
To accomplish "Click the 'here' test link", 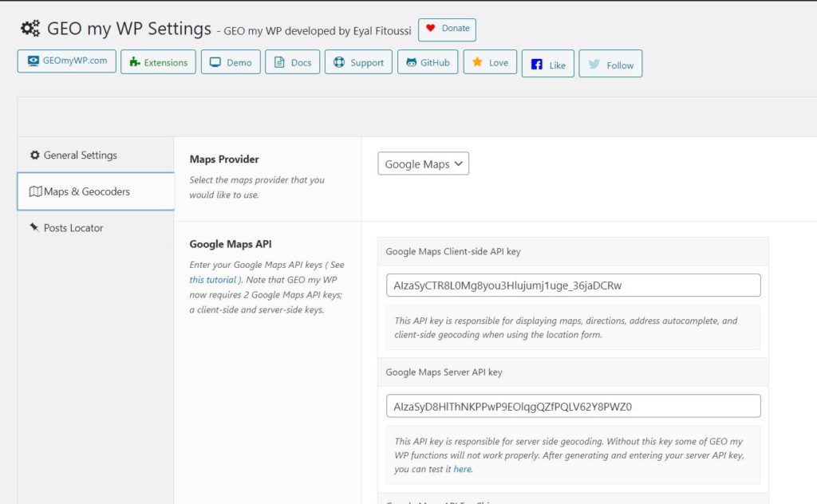I will click(462, 470).
